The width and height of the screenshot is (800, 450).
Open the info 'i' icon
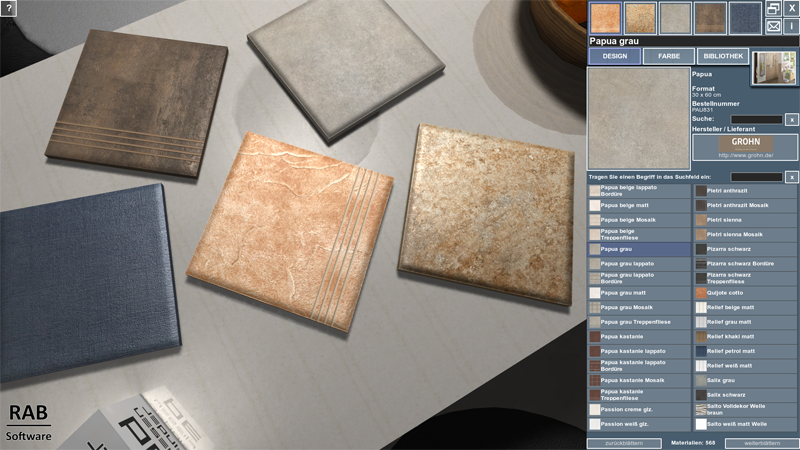pyautogui.click(x=792, y=26)
